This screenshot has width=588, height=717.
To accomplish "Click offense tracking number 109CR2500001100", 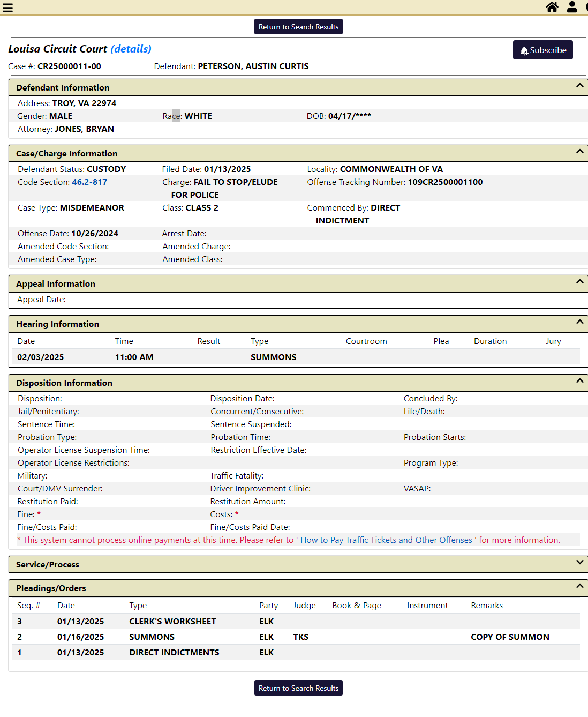I will point(446,182).
